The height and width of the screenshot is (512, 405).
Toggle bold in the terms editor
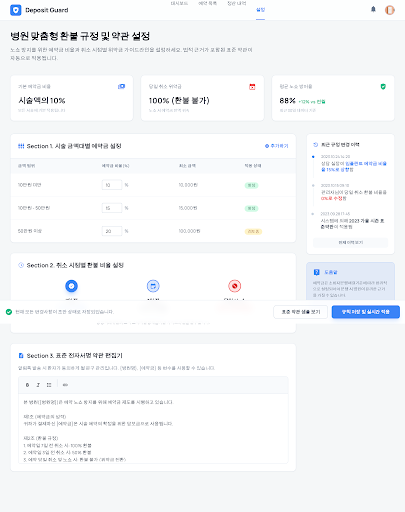27,385
